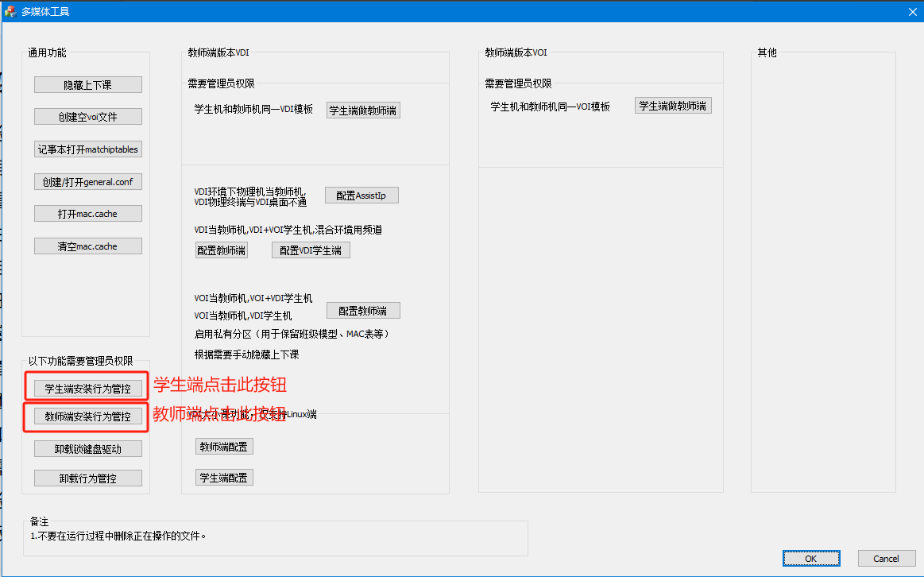The width and height of the screenshot is (924, 577).
Task: Open matchiptables with 记事本打开matchiptables button
Action: click(x=88, y=149)
